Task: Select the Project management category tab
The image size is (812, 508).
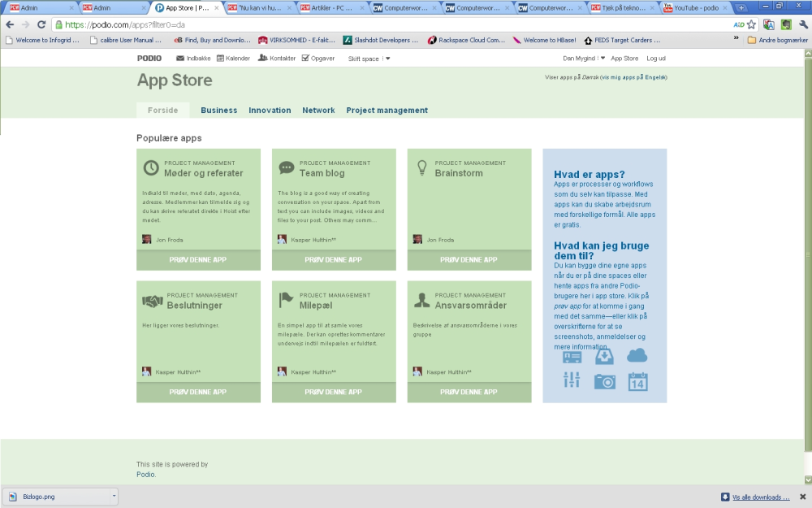Action: tap(387, 110)
